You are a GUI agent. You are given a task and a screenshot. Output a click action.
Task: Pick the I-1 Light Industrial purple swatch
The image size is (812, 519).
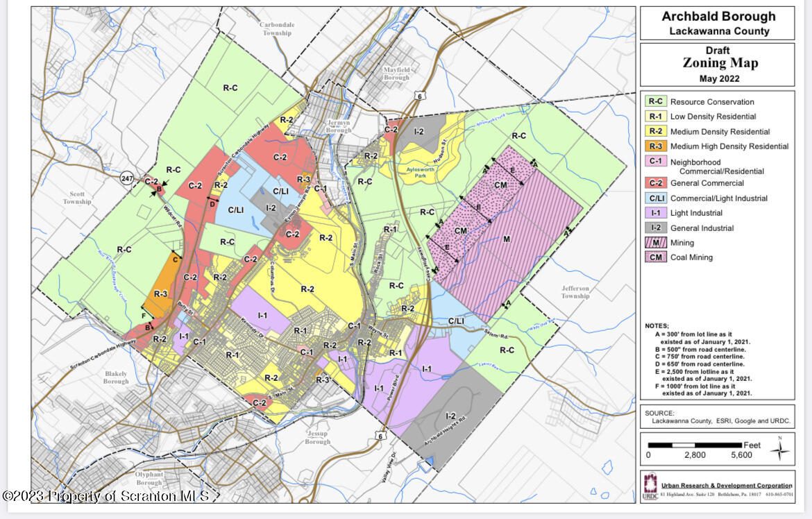pyautogui.click(x=655, y=213)
